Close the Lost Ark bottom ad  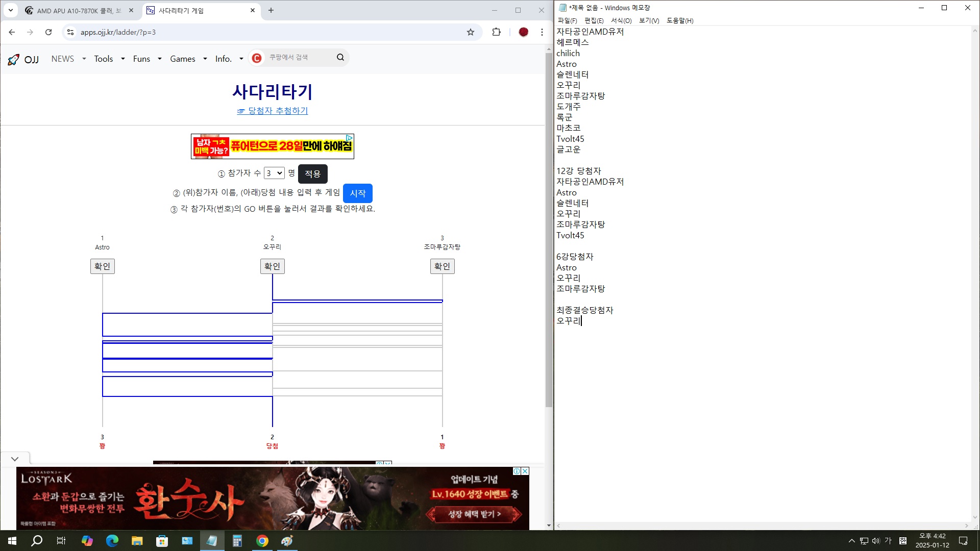click(525, 471)
